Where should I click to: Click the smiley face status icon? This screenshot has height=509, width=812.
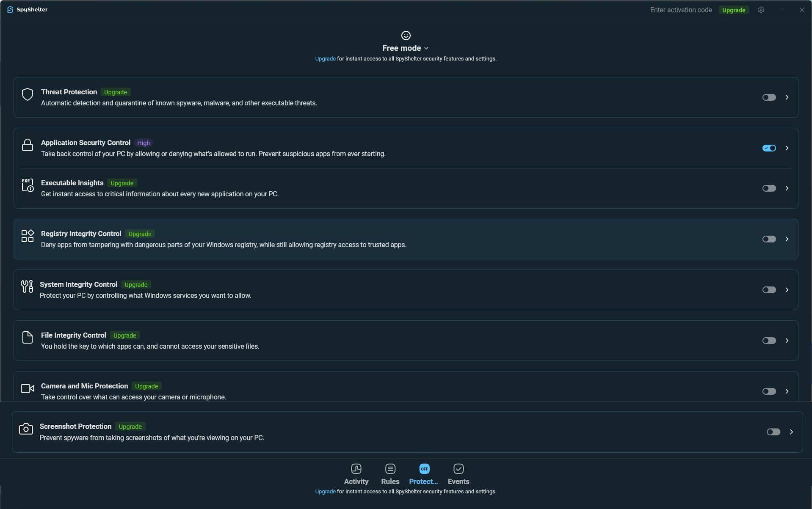[406, 36]
